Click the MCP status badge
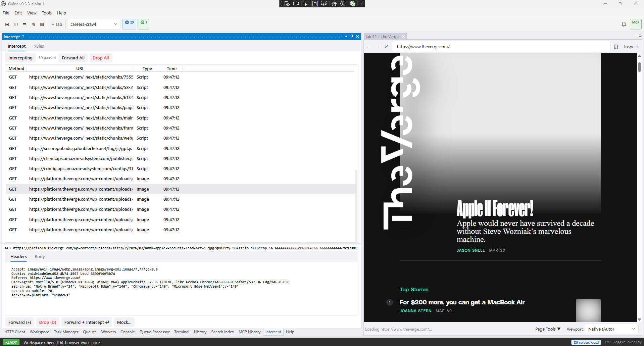 (x=636, y=24)
